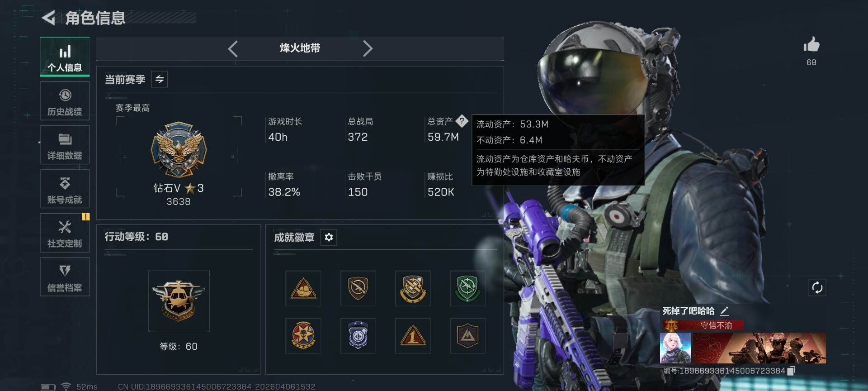Select the red number 1 triangle badge
This screenshot has height=391, width=868.
coord(412,336)
